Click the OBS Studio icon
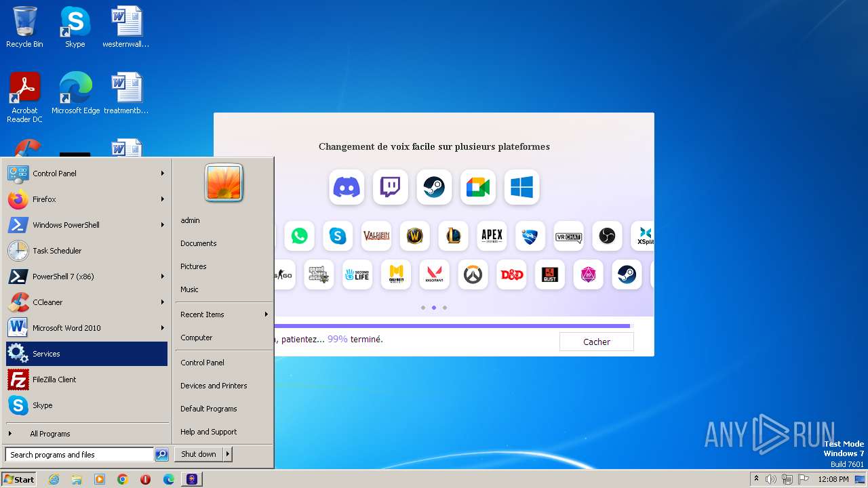This screenshot has width=868, height=488. (x=607, y=236)
